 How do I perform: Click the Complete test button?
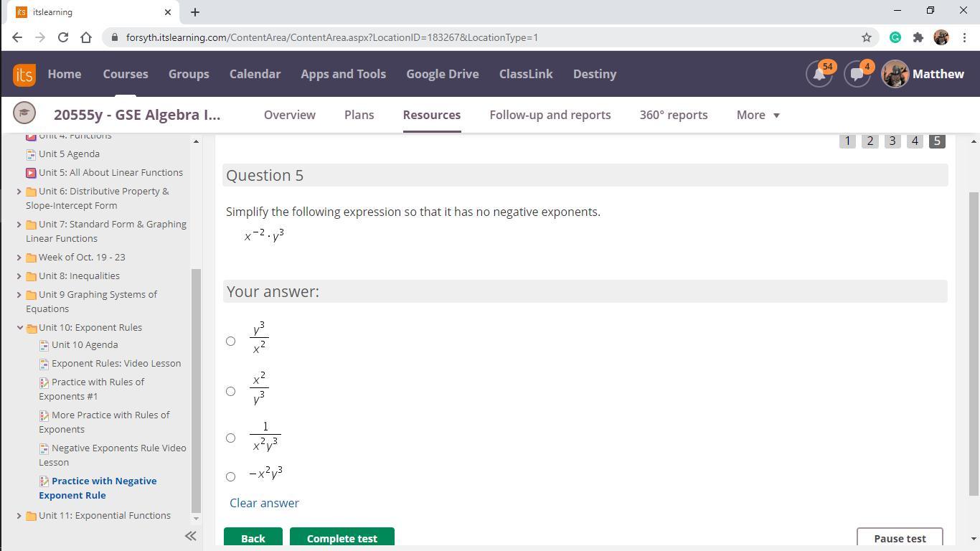pyautogui.click(x=342, y=538)
